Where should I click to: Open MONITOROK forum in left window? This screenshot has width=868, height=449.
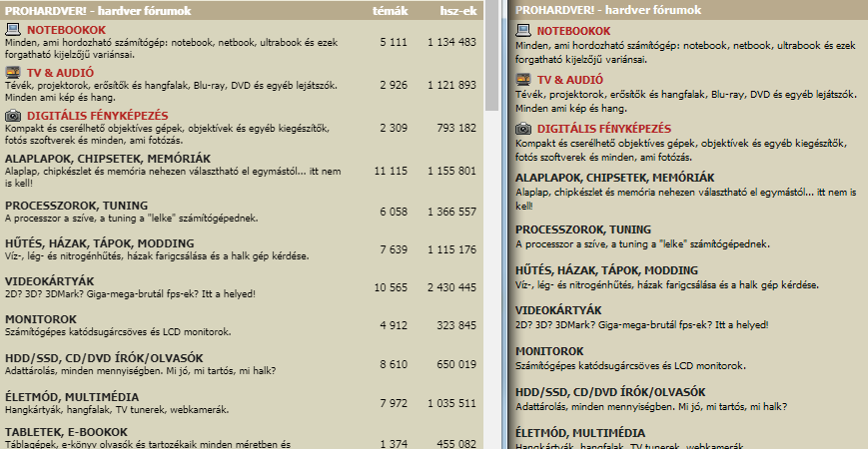[x=40, y=319]
